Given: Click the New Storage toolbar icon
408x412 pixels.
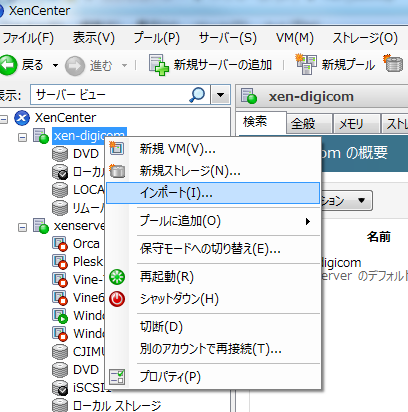Looking at the screenshot, I should pos(393,63).
